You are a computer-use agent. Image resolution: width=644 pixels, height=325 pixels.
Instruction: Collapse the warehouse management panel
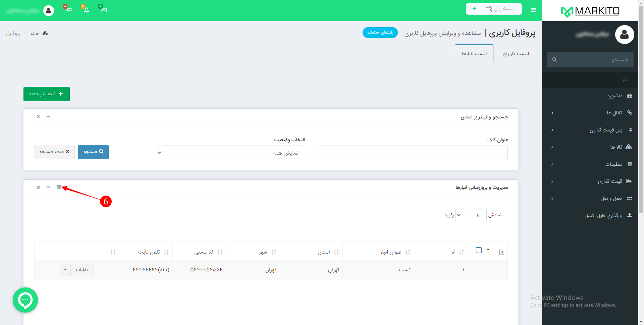(48, 187)
